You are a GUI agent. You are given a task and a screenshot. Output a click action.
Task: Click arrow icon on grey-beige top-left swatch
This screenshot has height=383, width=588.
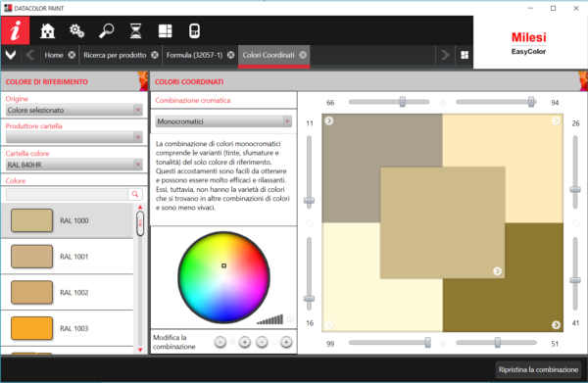[x=329, y=120]
